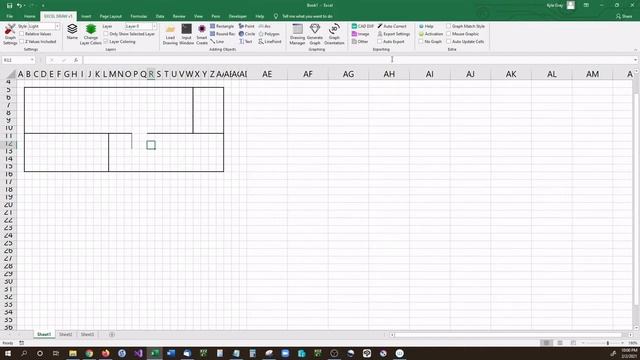Open the Style dropdown
Image resolution: width=640 pixels, height=360 pixels.
58,26
